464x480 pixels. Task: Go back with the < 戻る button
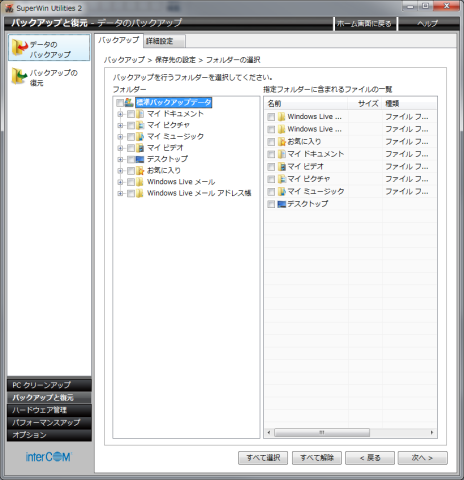point(370,458)
